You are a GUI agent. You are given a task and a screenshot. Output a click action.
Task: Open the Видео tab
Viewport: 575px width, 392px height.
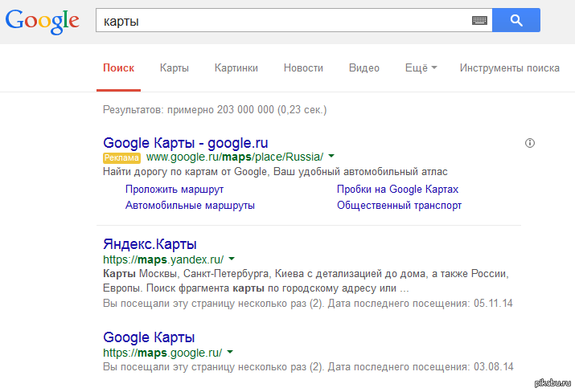coord(363,68)
